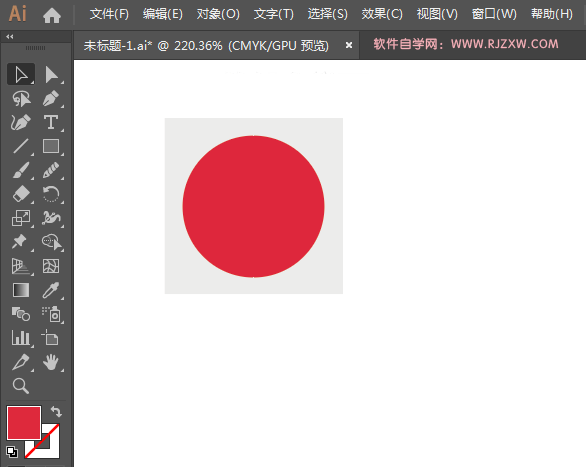This screenshot has height=467, width=586.
Task: Open the 编辑(E) menu
Action: click(x=163, y=14)
